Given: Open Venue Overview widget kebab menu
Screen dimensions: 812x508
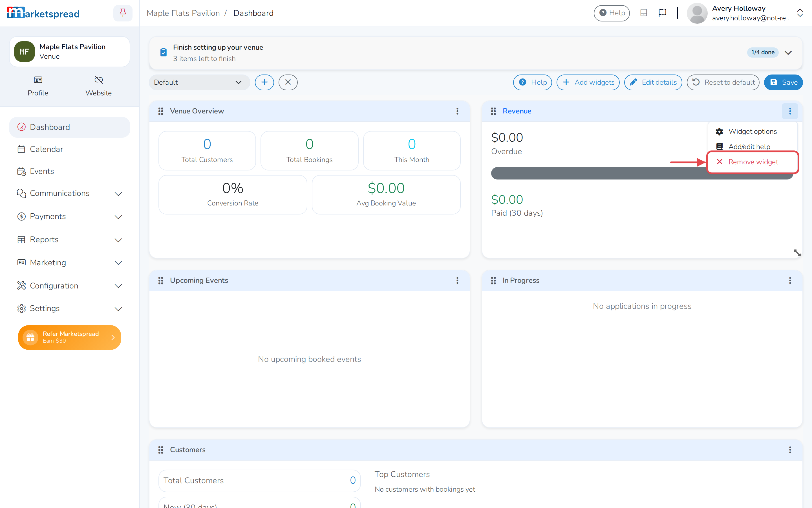Looking at the screenshot, I should point(457,111).
